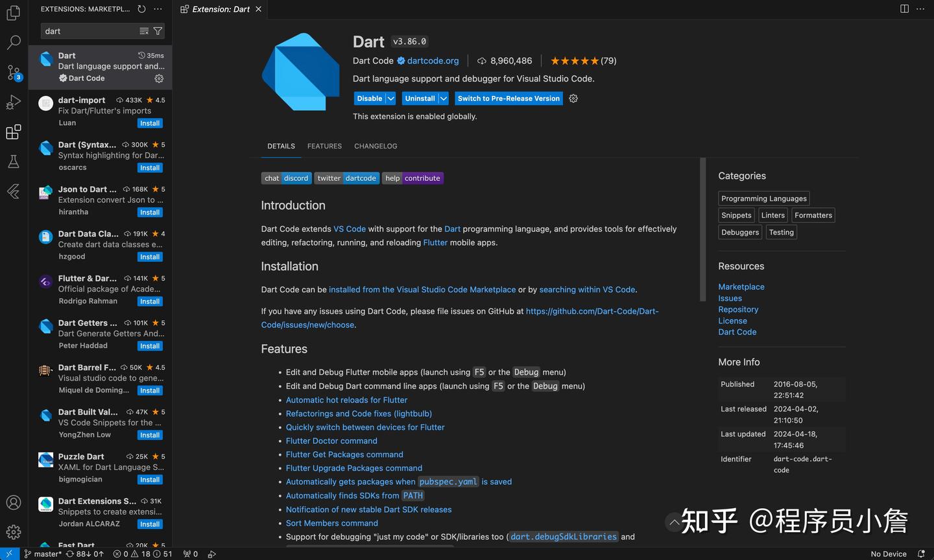The width and height of the screenshot is (934, 560).
Task: Open the Explorer view in activity bar
Action: 14,12
